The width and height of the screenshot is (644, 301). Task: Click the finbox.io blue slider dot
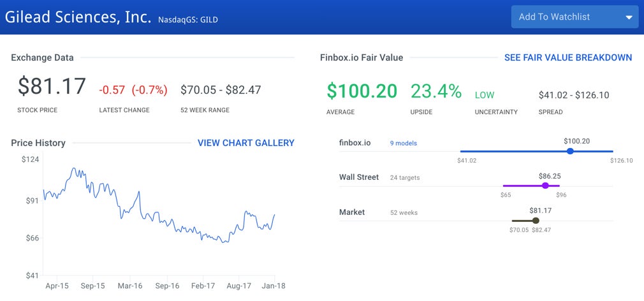click(570, 151)
